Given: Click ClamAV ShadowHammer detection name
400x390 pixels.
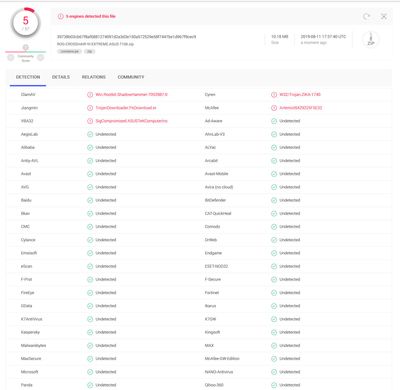Looking at the screenshot, I should [131, 95].
